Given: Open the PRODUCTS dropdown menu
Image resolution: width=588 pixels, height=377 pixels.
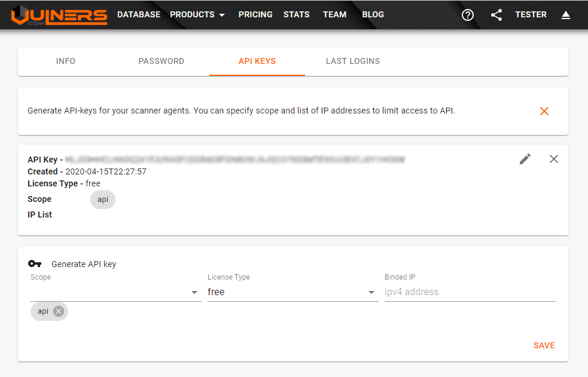Looking at the screenshot, I should pyautogui.click(x=197, y=15).
